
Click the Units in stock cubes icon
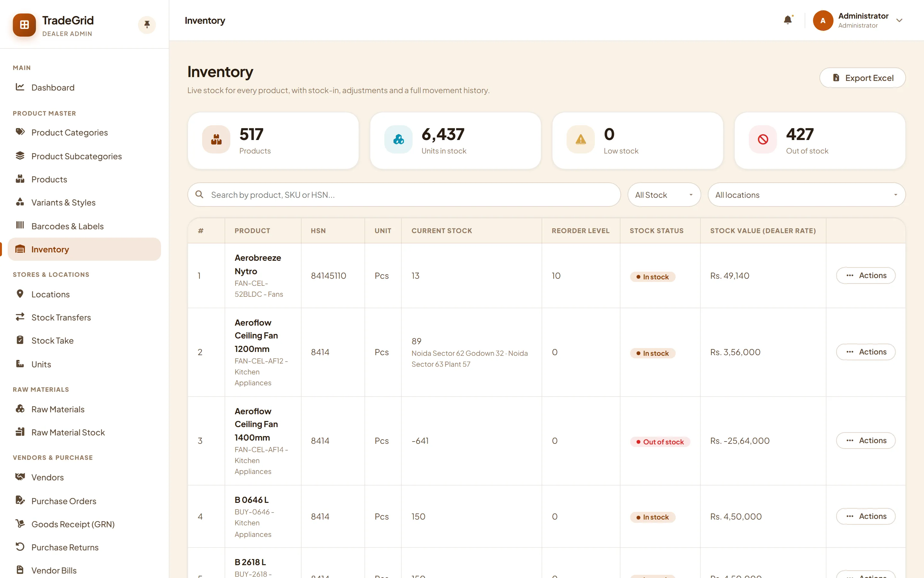point(398,140)
